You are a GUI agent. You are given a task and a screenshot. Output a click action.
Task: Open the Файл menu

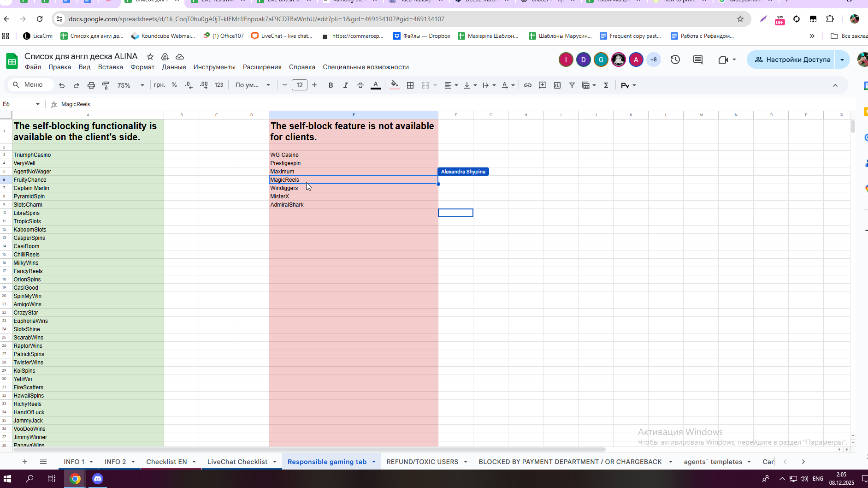coord(33,67)
